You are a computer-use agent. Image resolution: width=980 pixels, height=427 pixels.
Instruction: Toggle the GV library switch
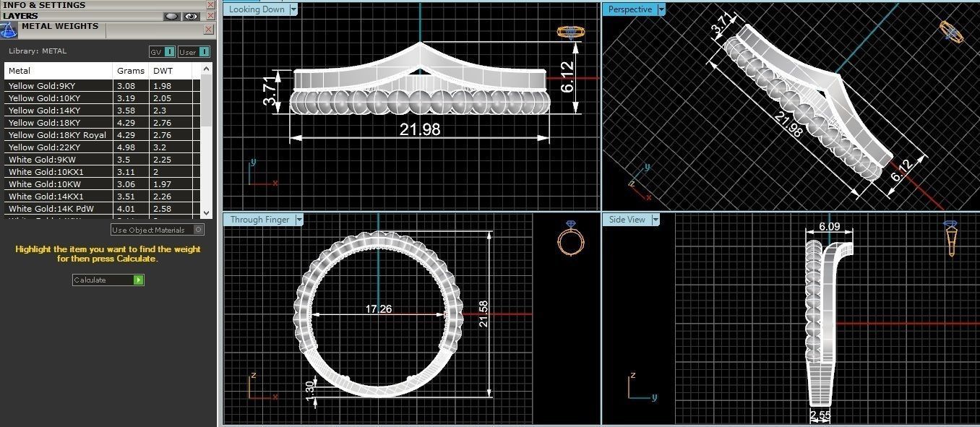pyautogui.click(x=162, y=52)
